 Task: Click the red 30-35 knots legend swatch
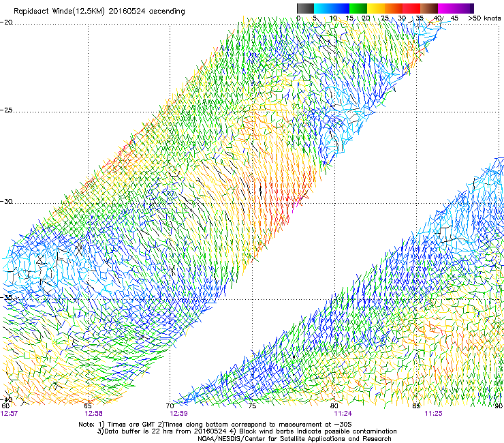[411, 8]
